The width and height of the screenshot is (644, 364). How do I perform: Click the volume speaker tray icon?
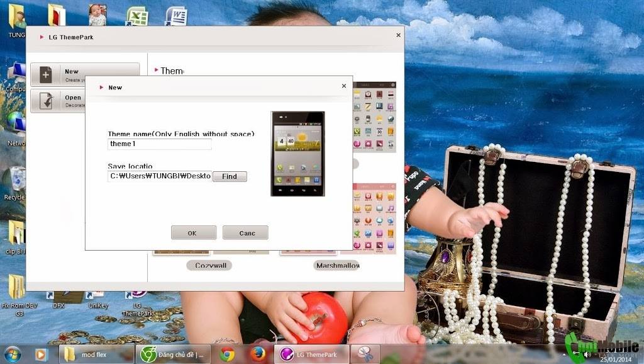[x=588, y=354]
